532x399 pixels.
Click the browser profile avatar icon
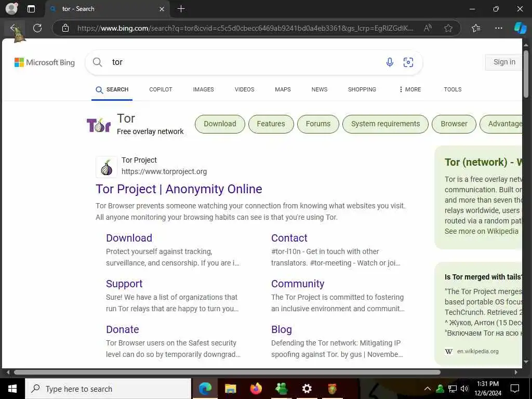click(11, 8)
